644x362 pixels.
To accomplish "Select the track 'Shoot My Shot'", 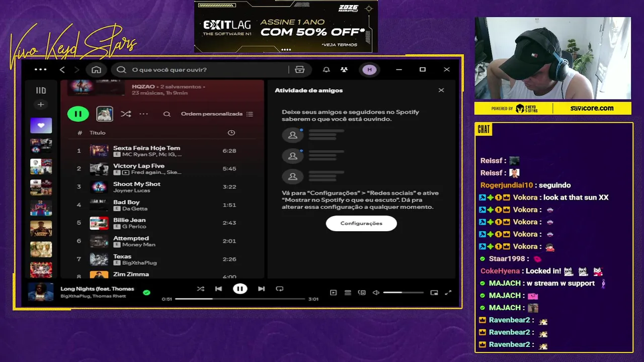I will 137,184.
